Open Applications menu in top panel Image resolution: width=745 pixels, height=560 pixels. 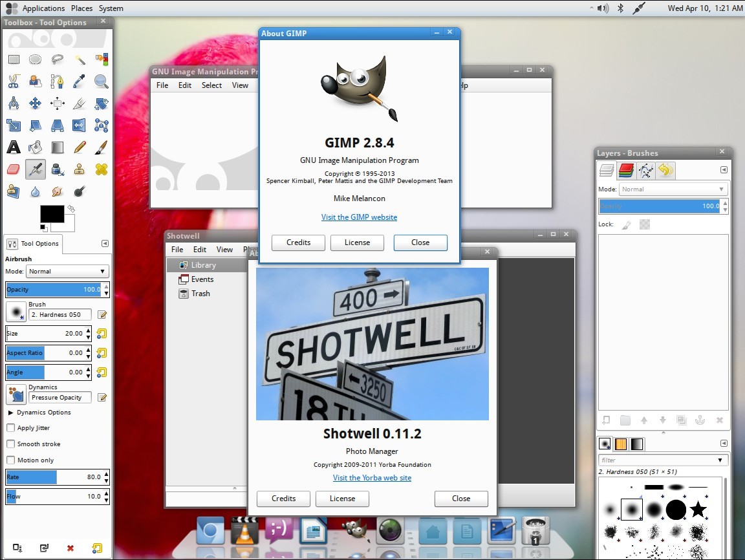click(x=43, y=8)
